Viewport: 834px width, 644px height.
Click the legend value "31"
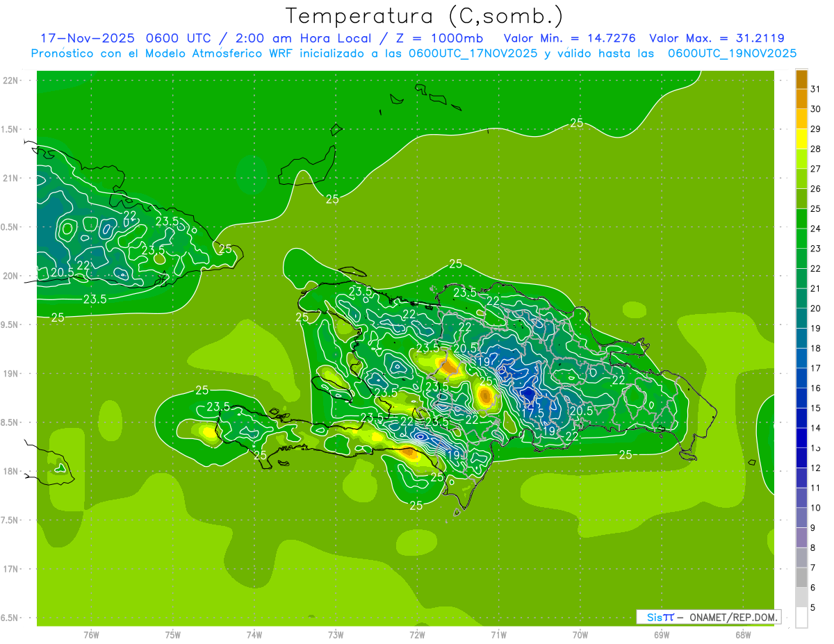click(815, 88)
